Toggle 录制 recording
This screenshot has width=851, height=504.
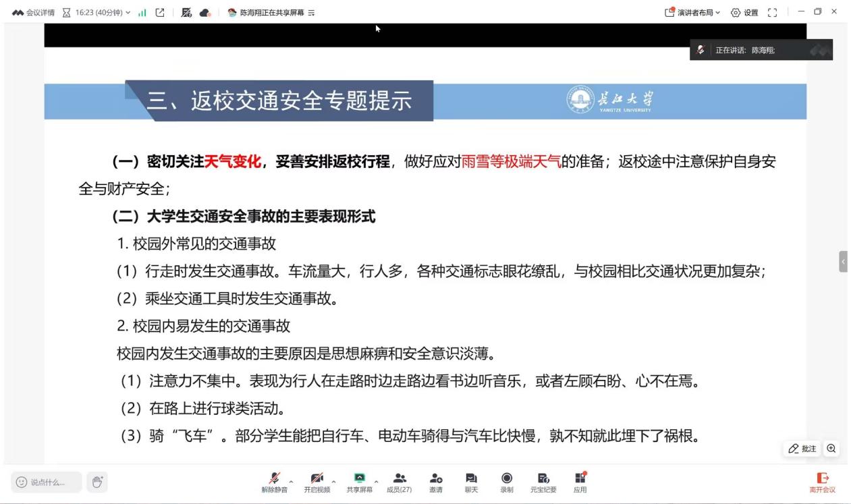[x=506, y=482]
